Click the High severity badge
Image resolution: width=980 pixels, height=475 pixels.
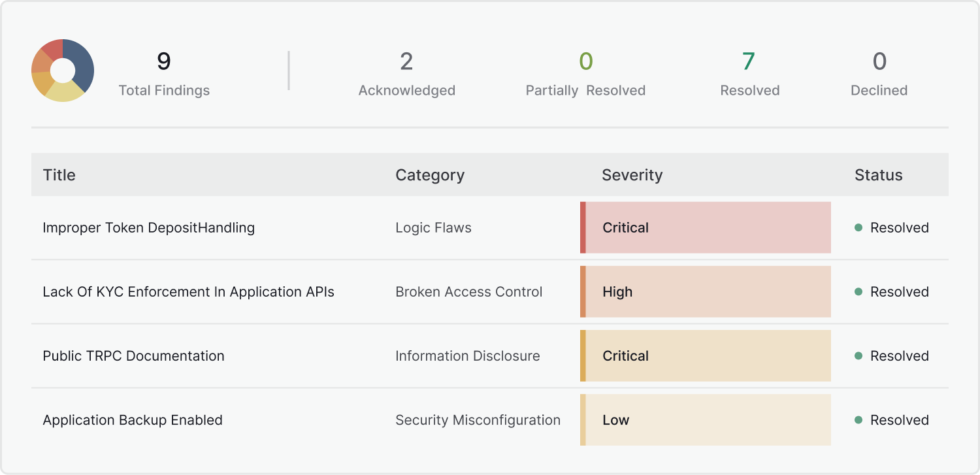coord(706,291)
